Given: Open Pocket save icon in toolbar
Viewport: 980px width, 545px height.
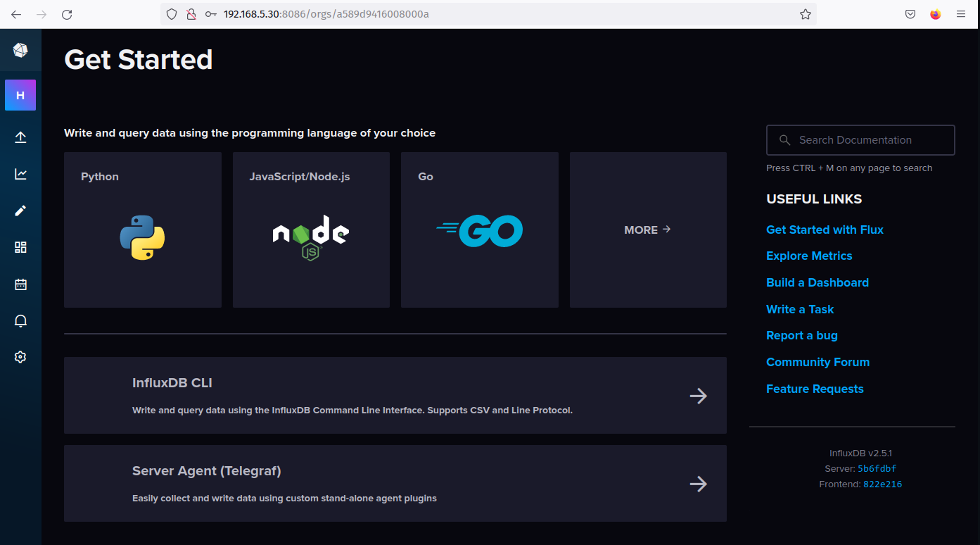Looking at the screenshot, I should click(x=910, y=14).
